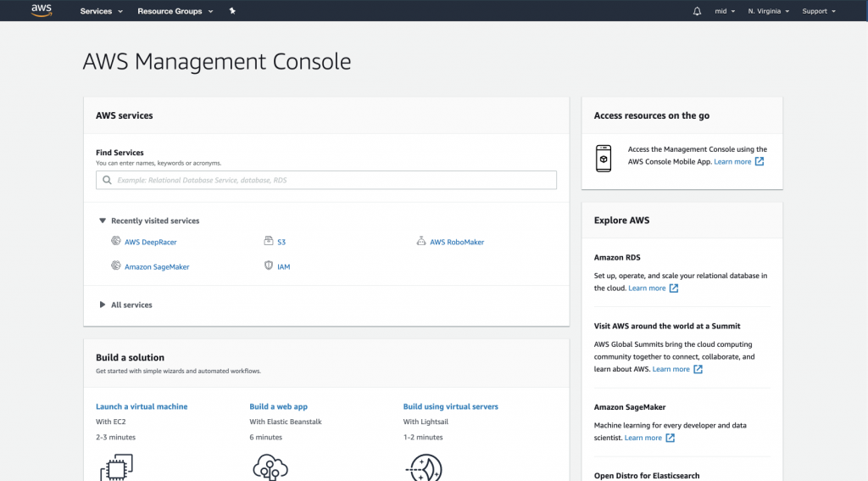Click the S3 bucket icon
The width and height of the screenshot is (868, 481).
click(269, 241)
